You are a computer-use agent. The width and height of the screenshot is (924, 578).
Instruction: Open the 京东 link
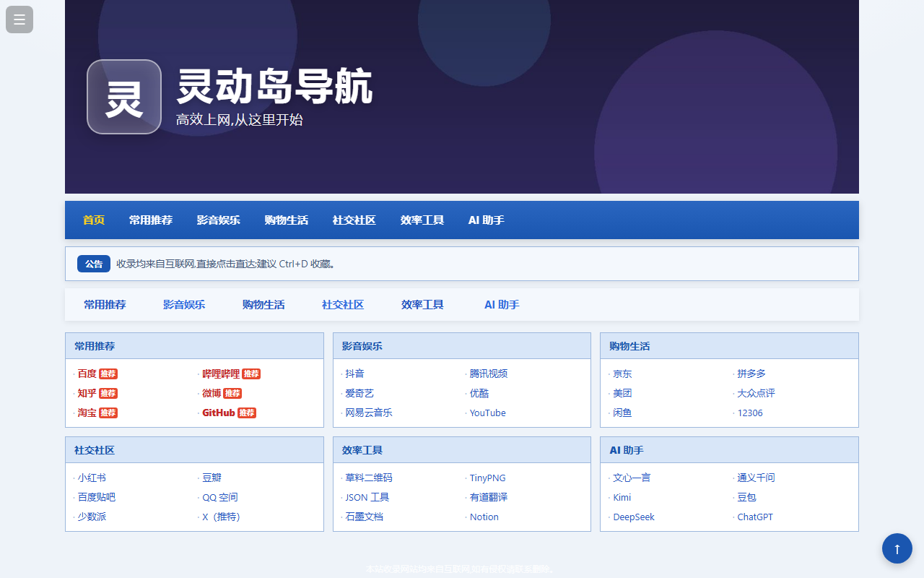(622, 374)
